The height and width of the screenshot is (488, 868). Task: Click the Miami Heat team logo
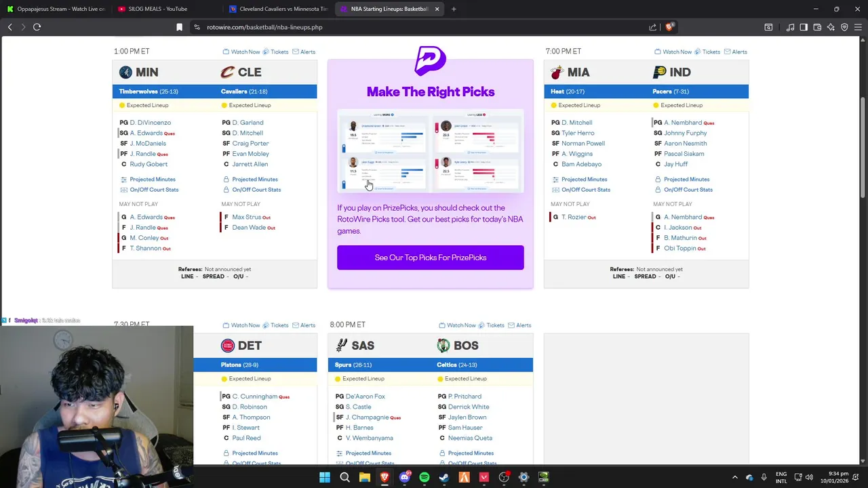point(557,72)
